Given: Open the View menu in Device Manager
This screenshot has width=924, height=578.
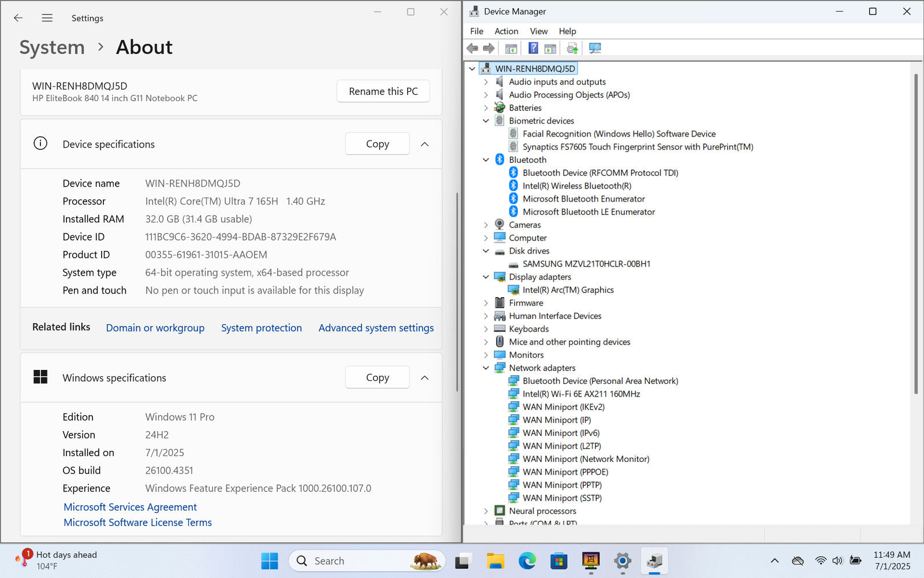Looking at the screenshot, I should 538,31.
